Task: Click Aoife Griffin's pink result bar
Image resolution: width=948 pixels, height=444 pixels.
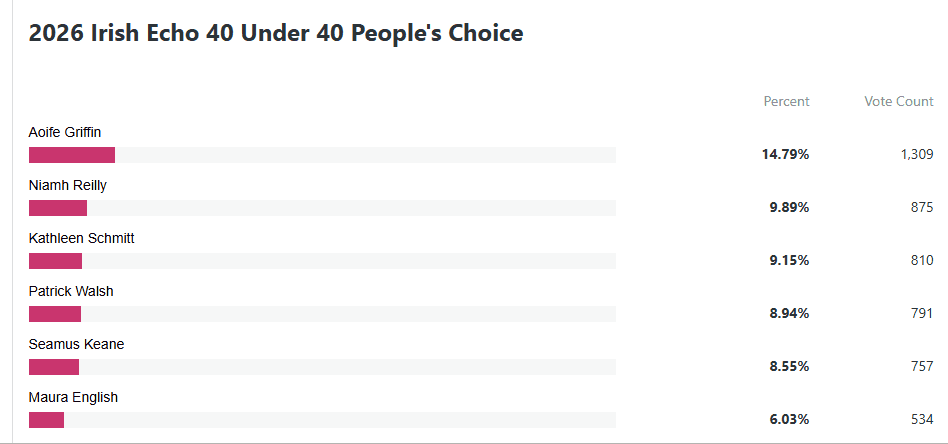Action: click(72, 155)
